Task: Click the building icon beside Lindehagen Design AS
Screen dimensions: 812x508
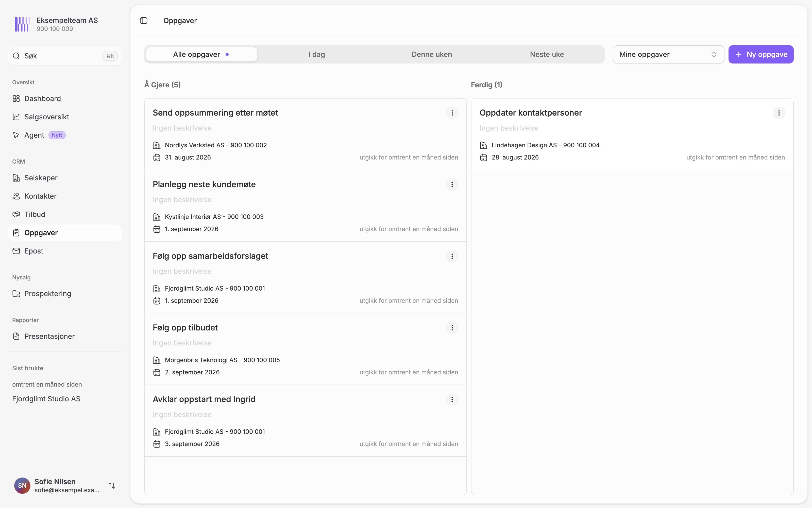Action: point(483,145)
